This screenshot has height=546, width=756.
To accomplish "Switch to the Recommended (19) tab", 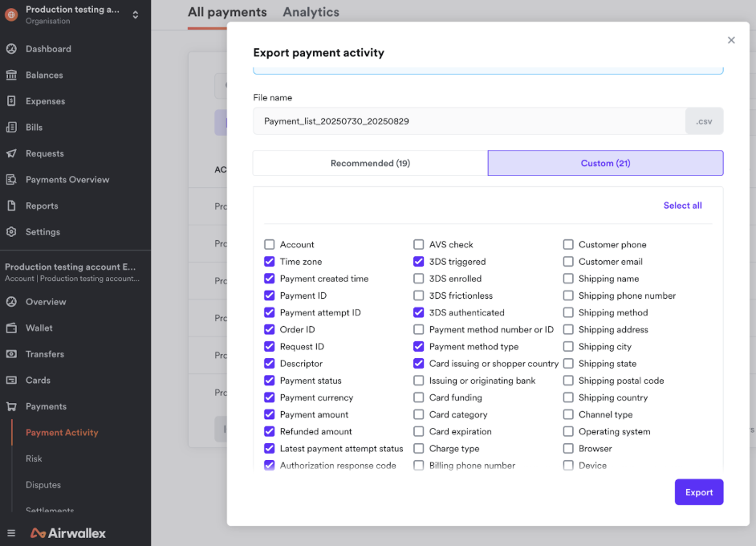I will click(x=370, y=163).
